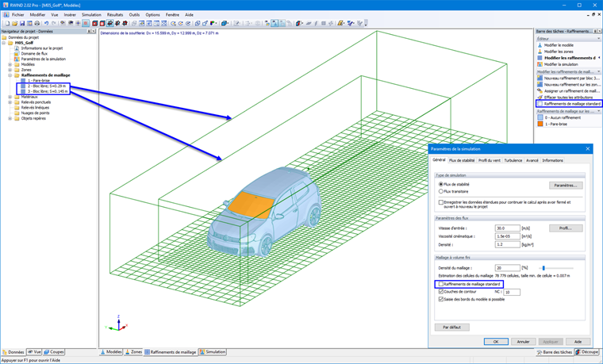Click the Undo arrow toolbar icon
This screenshot has height=364, width=603.
click(x=47, y=24)
